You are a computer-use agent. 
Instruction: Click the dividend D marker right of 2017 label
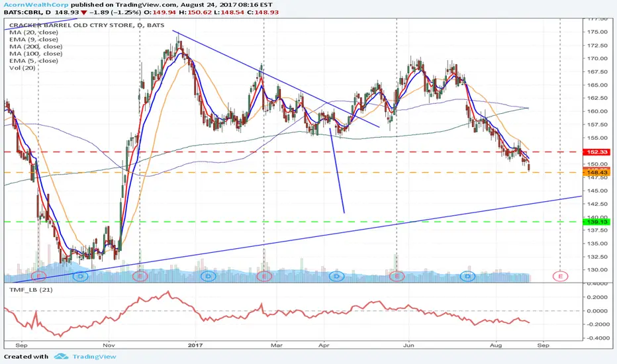click(208, 276)
